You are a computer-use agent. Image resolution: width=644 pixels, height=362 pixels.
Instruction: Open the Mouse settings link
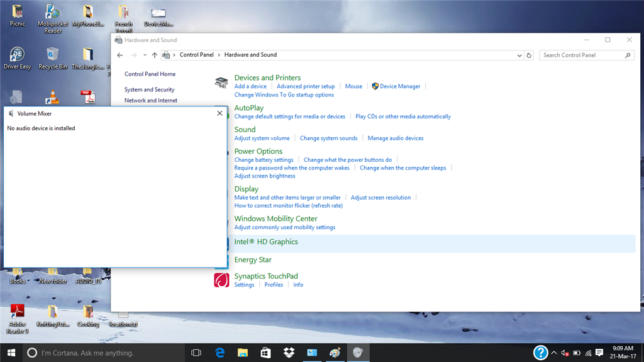pos(353,86)
